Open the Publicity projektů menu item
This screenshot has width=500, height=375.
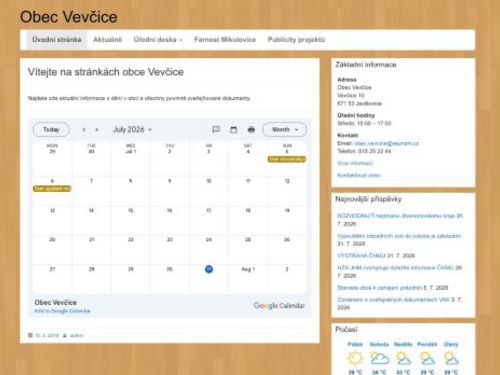point(296,40)
